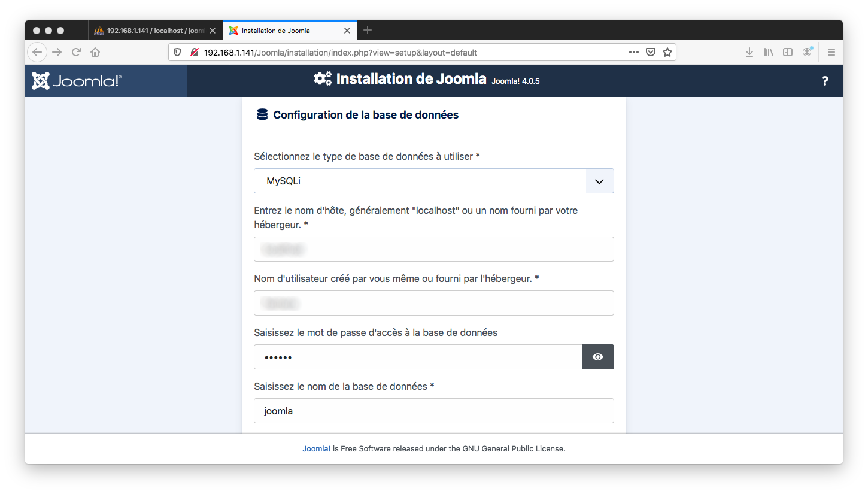Open page actions three-dot menu
Viewport: 868px width, 494px height.
(x=634, y=52)
